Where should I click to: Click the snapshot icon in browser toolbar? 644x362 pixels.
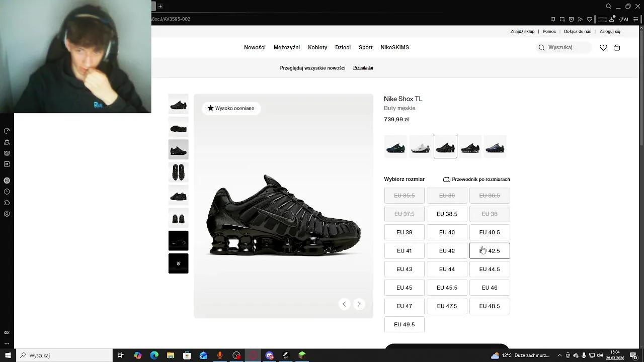[x=562, y=19]
